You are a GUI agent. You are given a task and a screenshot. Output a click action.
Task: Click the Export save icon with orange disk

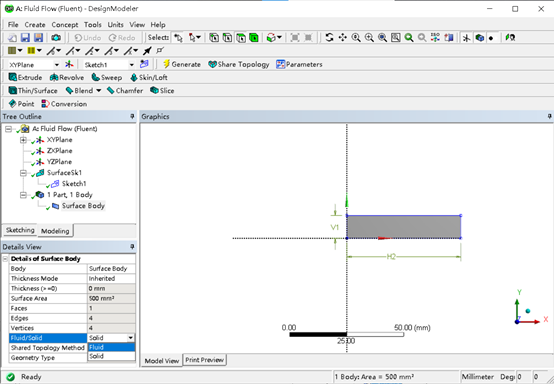click(38, 37)
